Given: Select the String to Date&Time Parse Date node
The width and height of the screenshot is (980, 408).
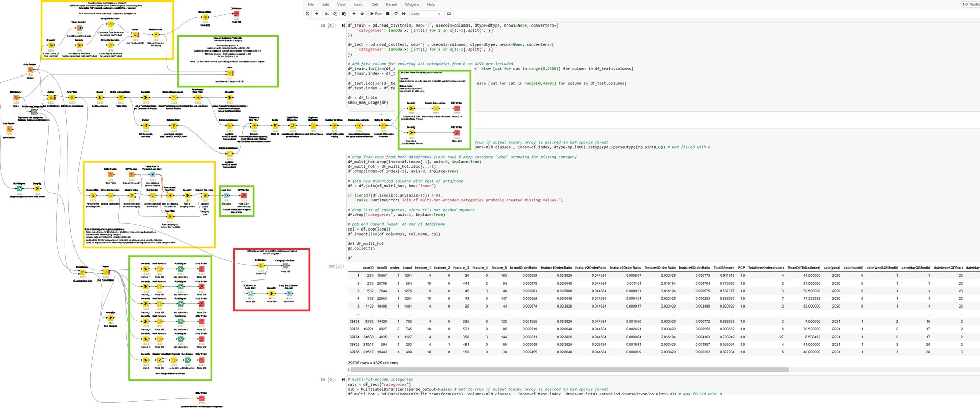Looking at the screenshot, I should coord(121,97).
